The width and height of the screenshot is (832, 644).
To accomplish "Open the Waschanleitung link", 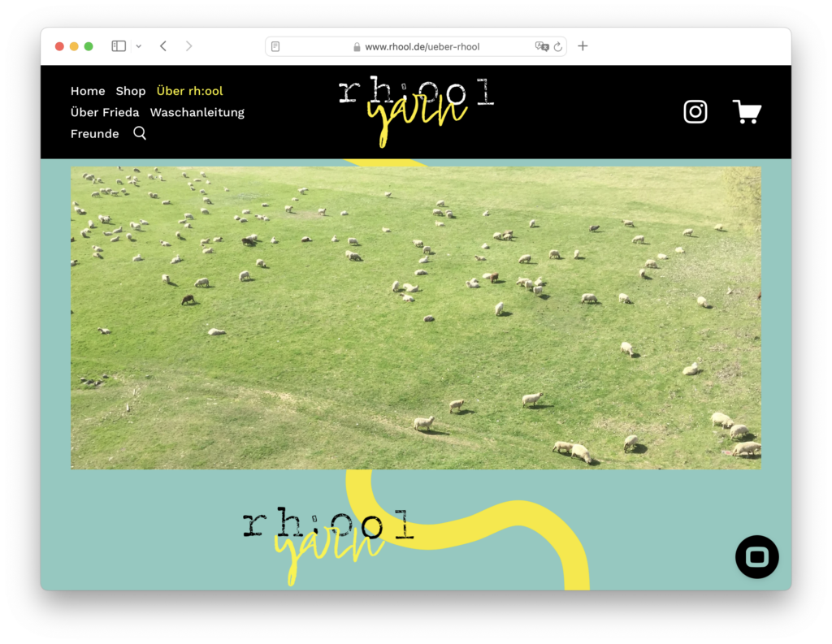I will (197, 112).
